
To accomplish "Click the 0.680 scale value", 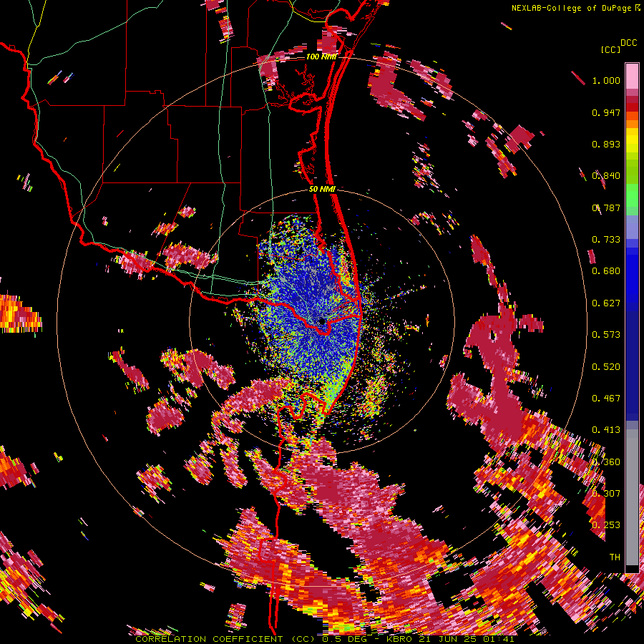I will click(x=606, y=271).
